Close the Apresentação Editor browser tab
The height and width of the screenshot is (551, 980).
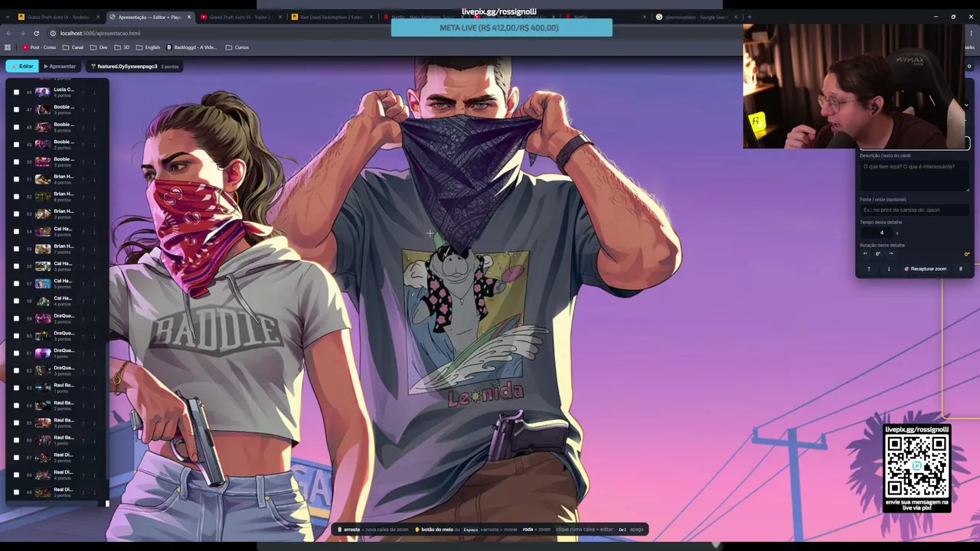(189, 17)
